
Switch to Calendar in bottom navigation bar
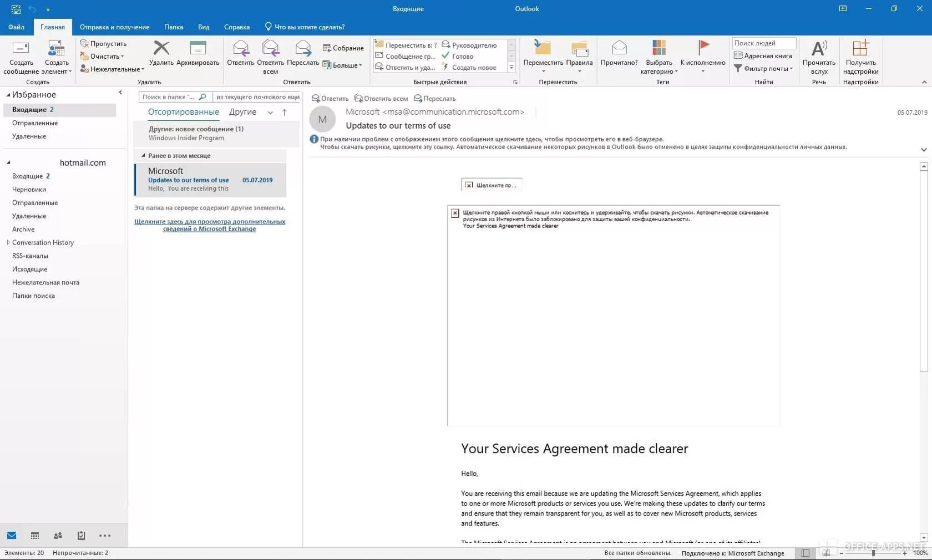35,536
